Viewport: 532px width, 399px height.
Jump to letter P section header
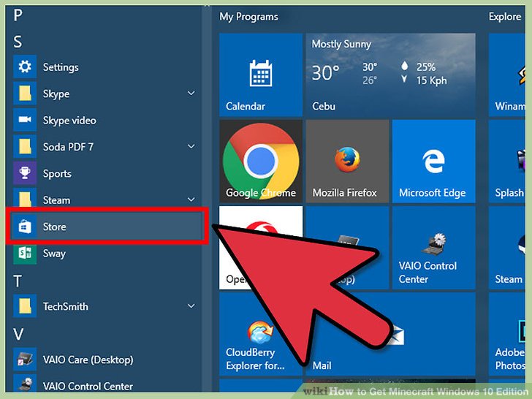tap(18, 15)
